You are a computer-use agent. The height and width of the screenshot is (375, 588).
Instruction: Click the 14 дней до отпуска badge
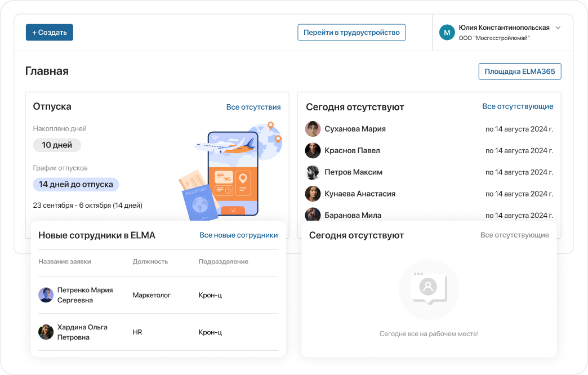pyautogui.click(x=75, y=185)
